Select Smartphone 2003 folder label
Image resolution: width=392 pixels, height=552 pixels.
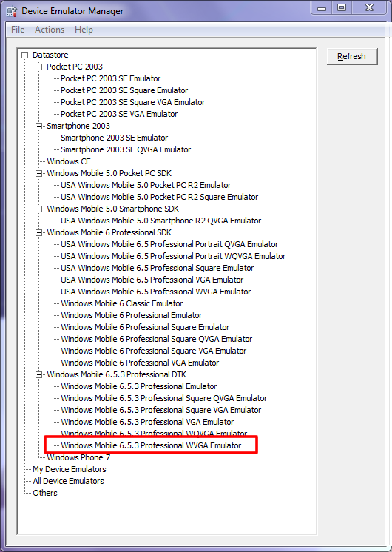(78, 126)
